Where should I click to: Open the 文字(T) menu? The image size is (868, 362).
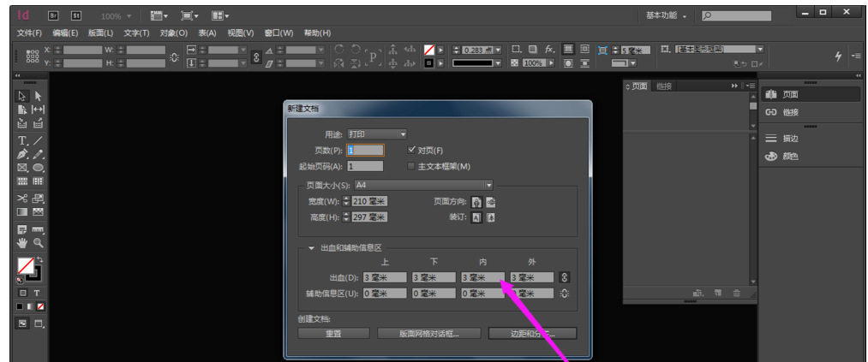(137, 33)
